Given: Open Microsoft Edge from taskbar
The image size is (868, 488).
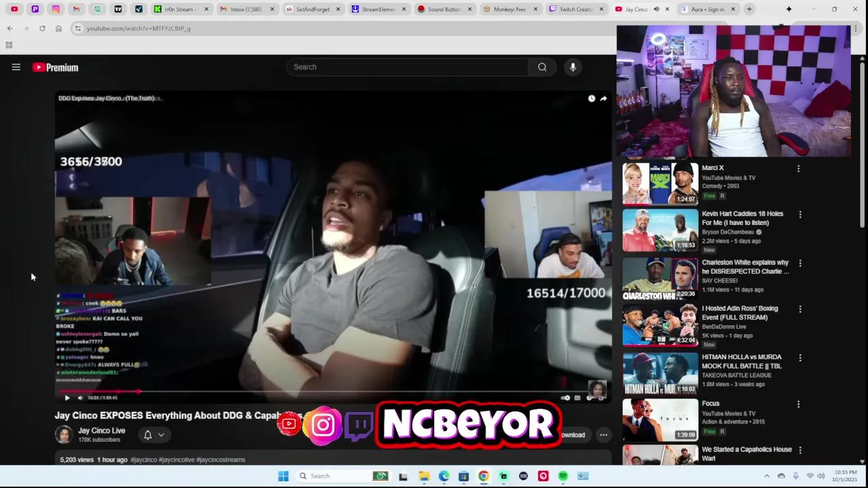Looking at the screenshot, I should click(x=443, y=476).
